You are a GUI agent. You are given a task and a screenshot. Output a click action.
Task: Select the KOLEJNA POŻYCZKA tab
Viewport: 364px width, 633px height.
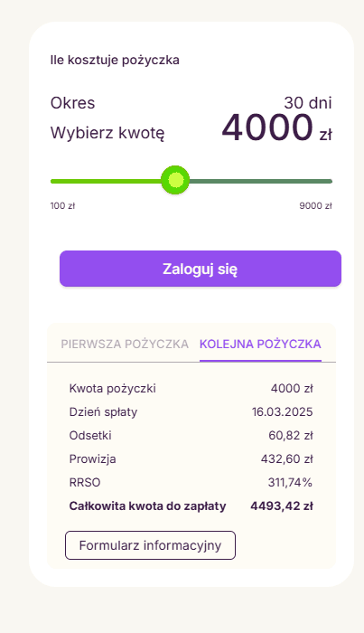coord(260,344)
